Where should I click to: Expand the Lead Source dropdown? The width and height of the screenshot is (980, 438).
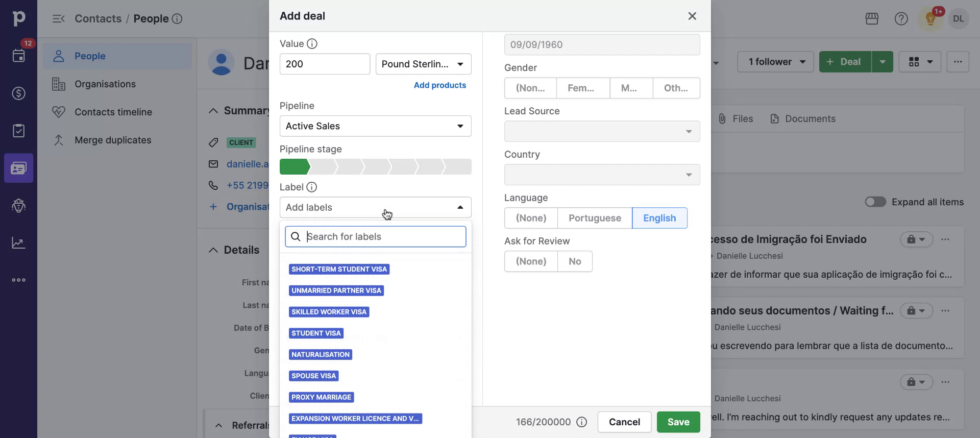coord(601,132)
